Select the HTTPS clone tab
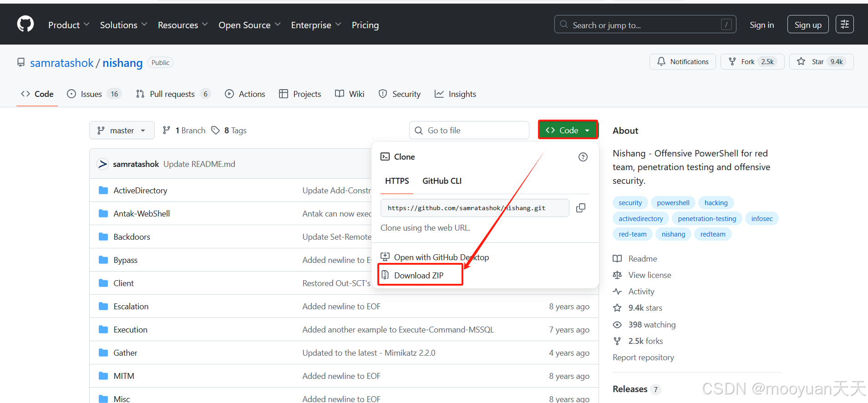The image size is (868, 403). tap(397, 181)
